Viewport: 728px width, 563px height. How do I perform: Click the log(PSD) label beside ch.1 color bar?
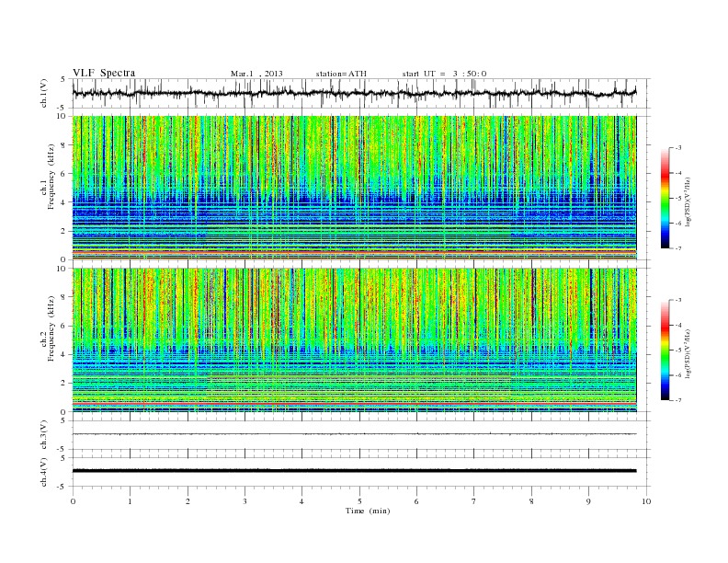pos(688,202)
